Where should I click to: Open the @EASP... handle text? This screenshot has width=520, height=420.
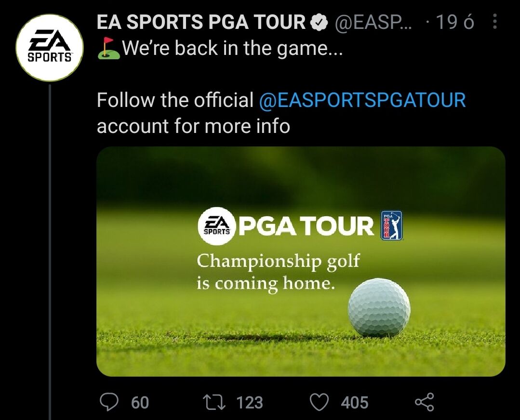[x=373, y=23]
